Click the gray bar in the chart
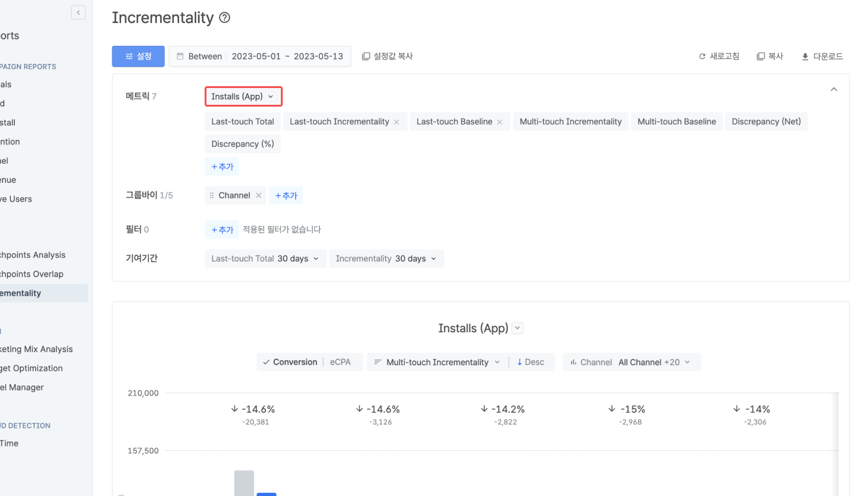Screen dimensions: 868x496 click(x=244, y=483)
